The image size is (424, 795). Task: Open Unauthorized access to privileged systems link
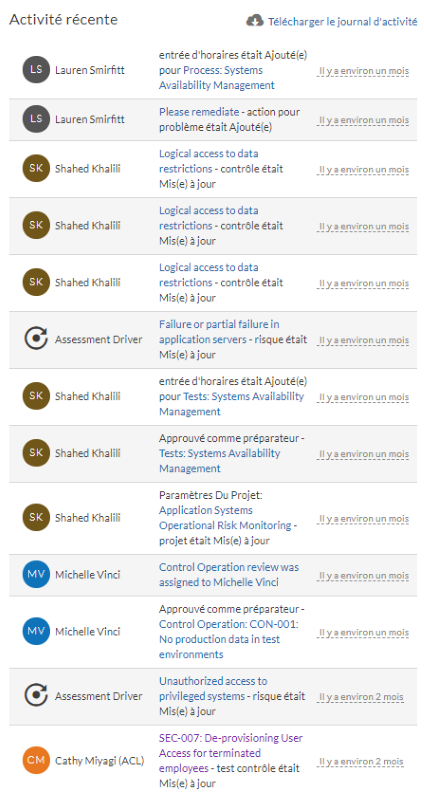pos(213,689)
